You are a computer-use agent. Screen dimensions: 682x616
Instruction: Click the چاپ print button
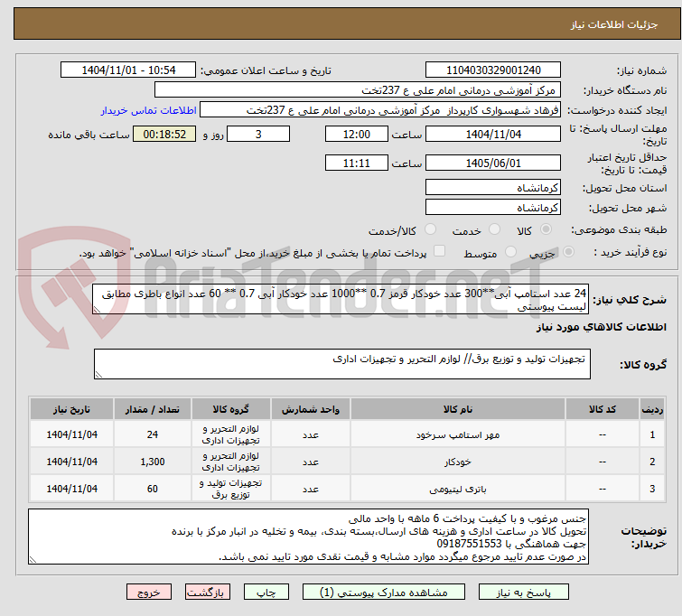coord(266,593)
